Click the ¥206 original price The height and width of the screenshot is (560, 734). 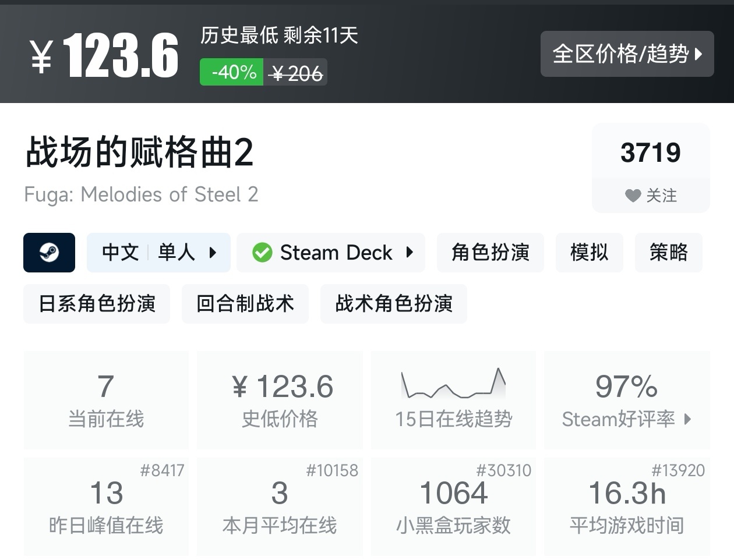coord(296,73)
